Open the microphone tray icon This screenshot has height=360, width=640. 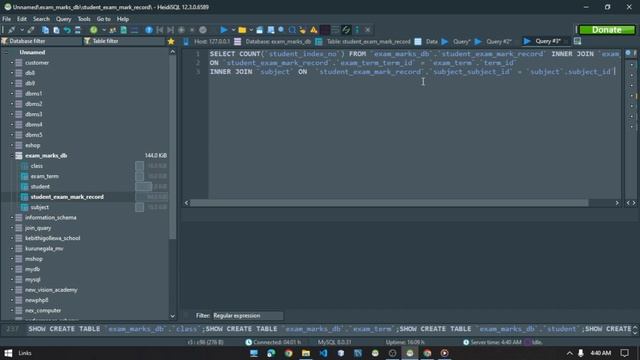580,353
